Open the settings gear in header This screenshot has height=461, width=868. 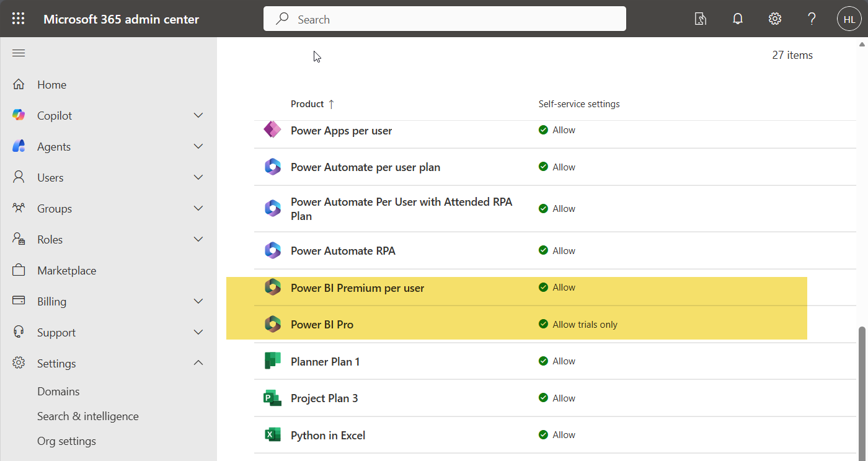pyautogui.click(x=774, y=19)
